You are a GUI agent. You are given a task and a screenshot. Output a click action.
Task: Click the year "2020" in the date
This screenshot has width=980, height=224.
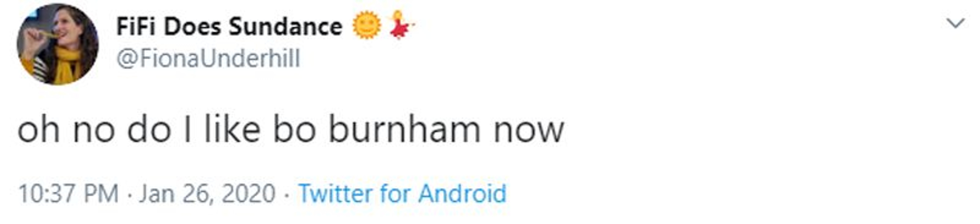[x=248, y=193]
